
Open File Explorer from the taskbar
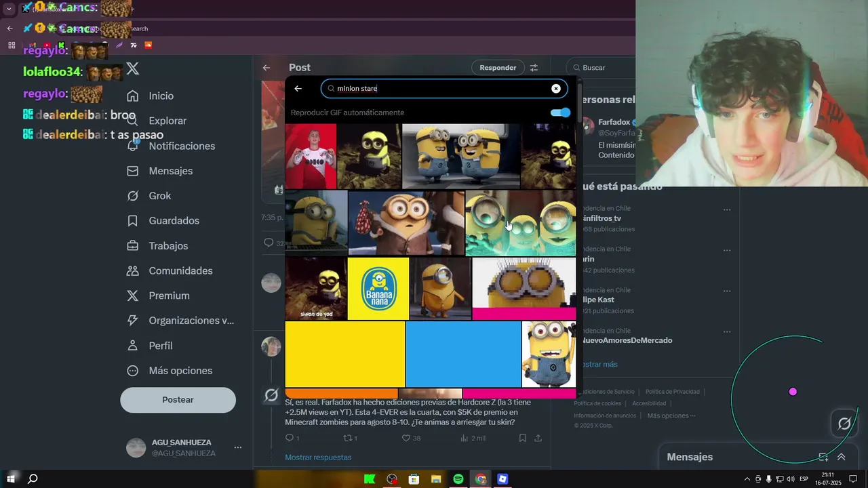coord(436,479)
